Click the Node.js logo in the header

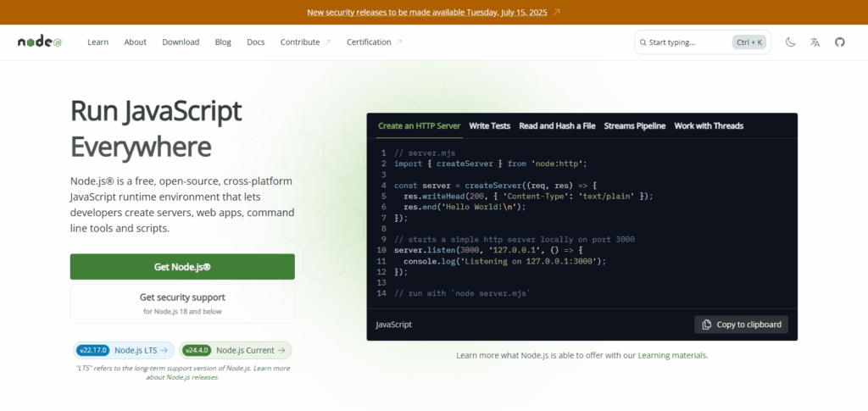40,42
